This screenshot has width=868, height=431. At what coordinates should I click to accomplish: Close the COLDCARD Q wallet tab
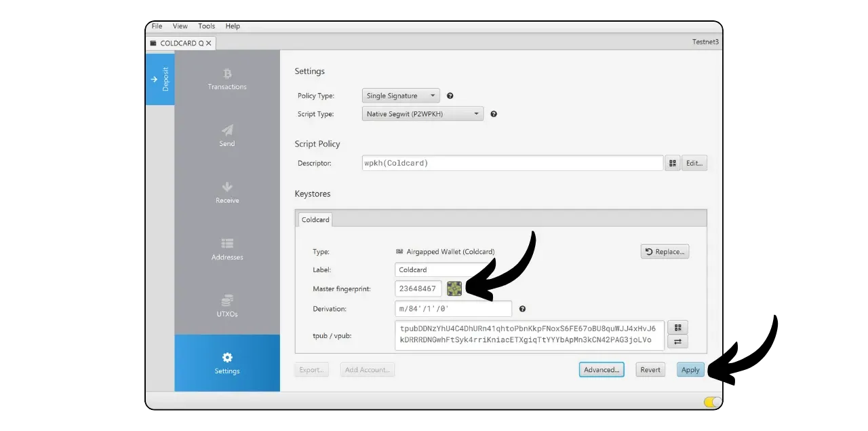(x=209, y=43)
